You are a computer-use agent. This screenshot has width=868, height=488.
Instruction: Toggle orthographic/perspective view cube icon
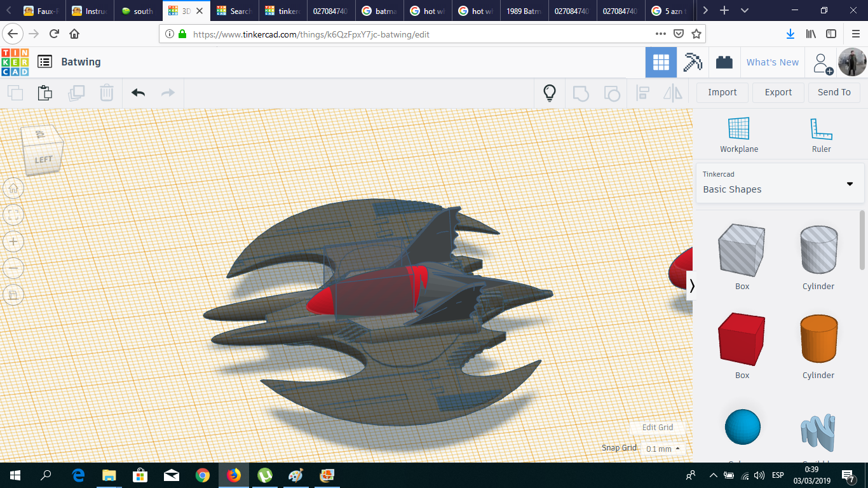[14, 295]
